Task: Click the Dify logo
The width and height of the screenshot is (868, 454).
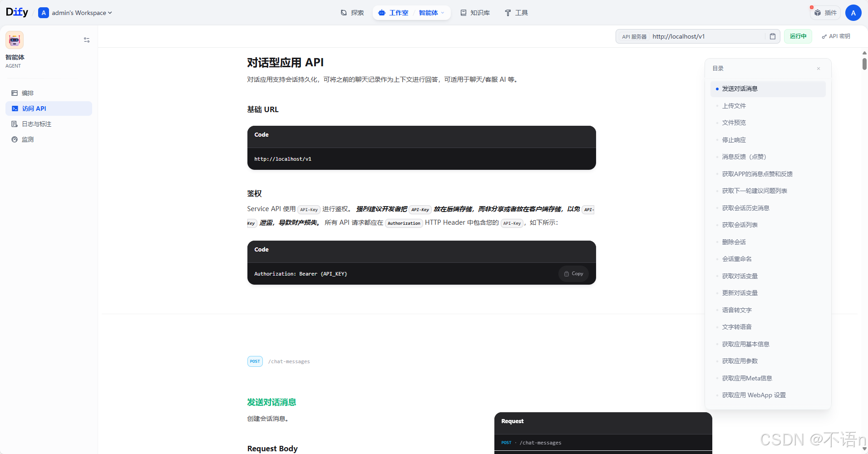Action: pos(17,12)
